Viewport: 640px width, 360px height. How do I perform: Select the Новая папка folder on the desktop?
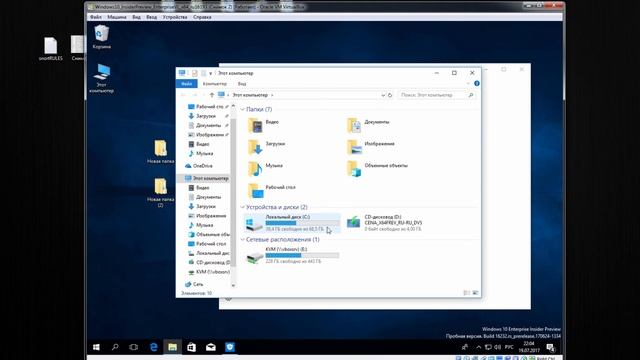pos(160,151)
